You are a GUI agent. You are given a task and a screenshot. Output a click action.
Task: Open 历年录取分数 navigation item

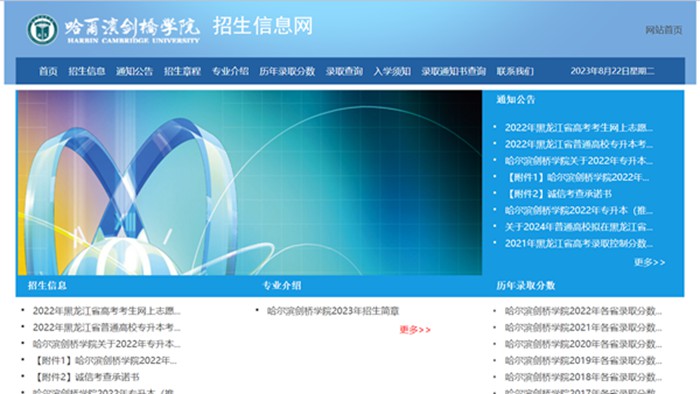coord(287,71)
